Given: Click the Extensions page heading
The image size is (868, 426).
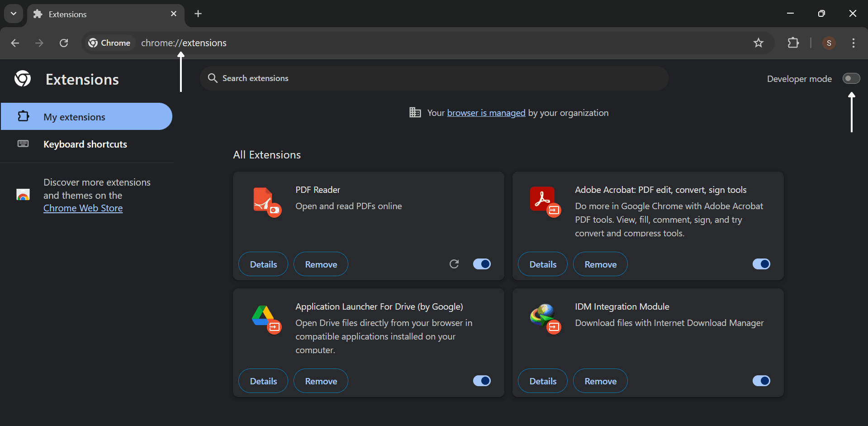Looking at the screenshot, I should click(x=82, y=79).
